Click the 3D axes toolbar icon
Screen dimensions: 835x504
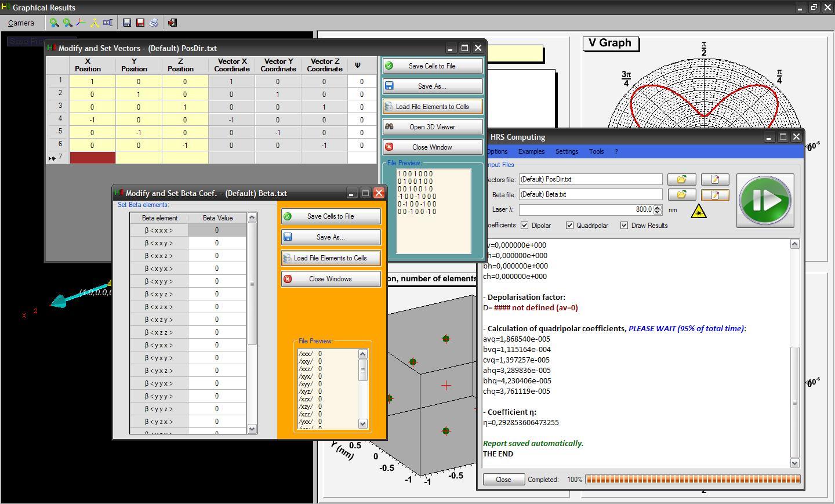click(x=81, y=23)
